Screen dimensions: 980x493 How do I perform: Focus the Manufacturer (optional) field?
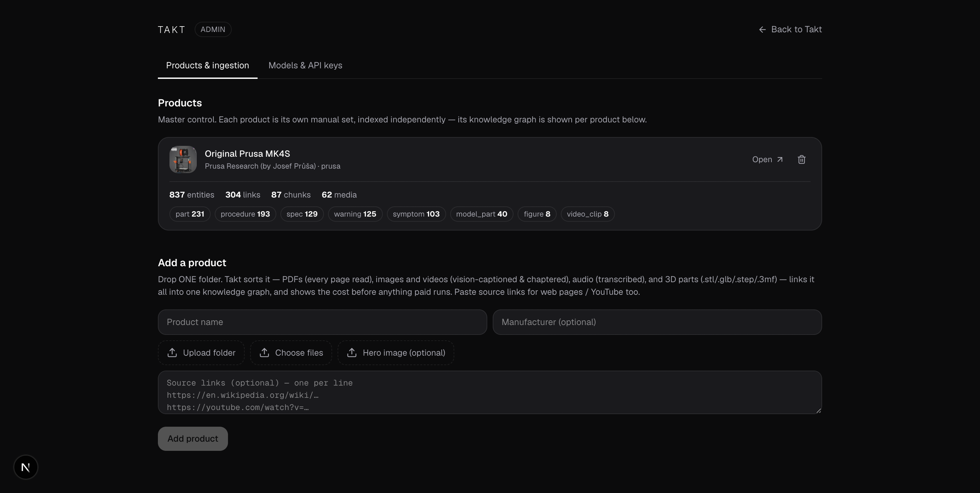(657, 322)
